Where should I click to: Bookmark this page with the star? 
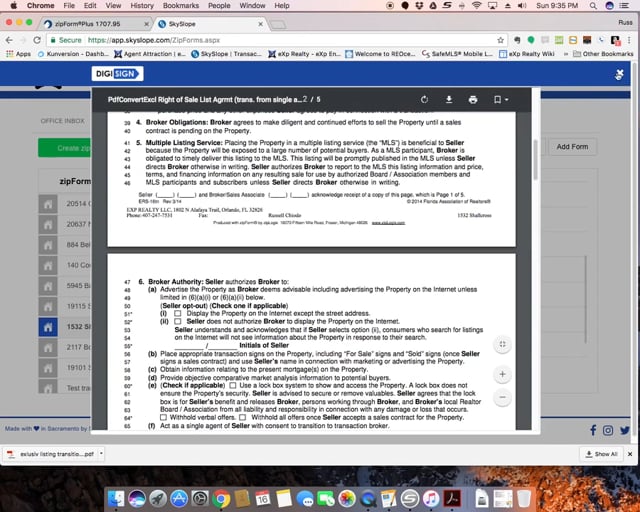(500, 40)
